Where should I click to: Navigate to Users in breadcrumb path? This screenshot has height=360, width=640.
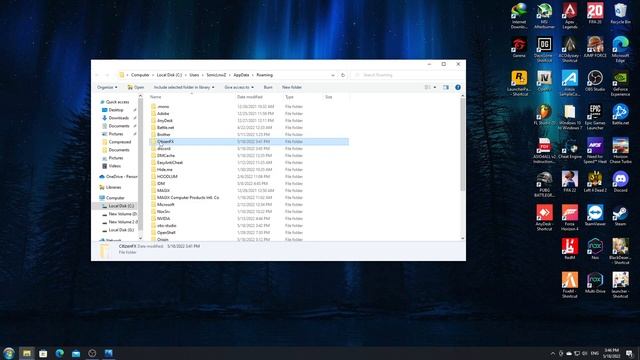click(x=194, y=75)
